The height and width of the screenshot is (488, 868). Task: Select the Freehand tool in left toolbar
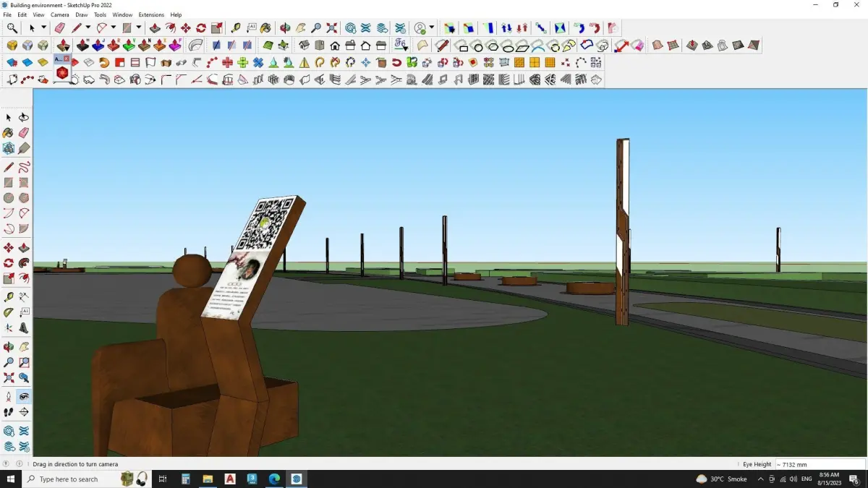point(24,167)
